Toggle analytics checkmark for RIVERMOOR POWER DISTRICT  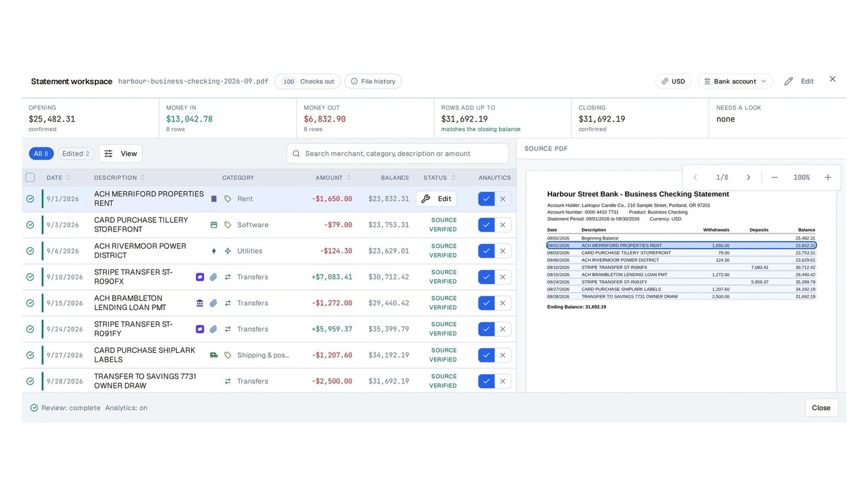coord(486,251)
